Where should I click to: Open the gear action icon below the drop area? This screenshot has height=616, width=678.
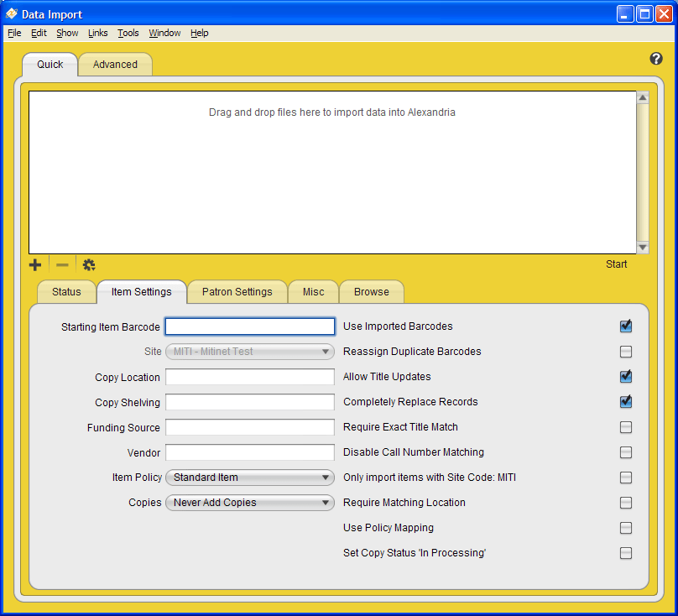[x=88, y=264]
